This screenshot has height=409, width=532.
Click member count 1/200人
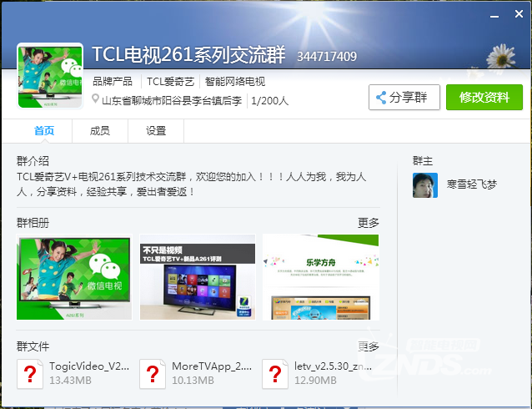tap(269, 100)
